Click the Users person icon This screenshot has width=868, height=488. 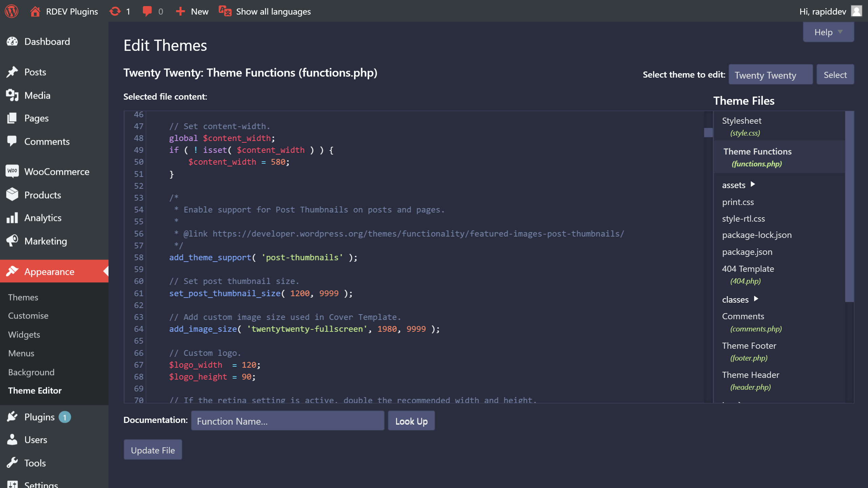12,440
